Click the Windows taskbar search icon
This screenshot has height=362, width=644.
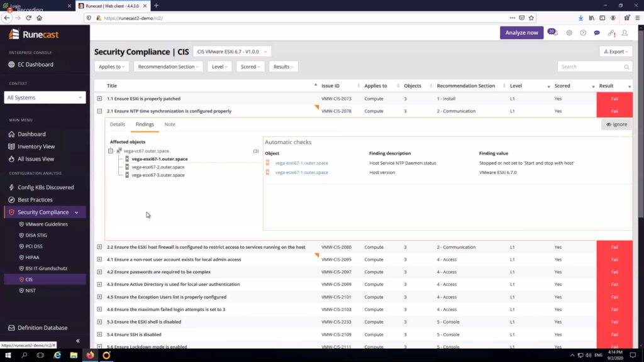(x=25, y=356)
